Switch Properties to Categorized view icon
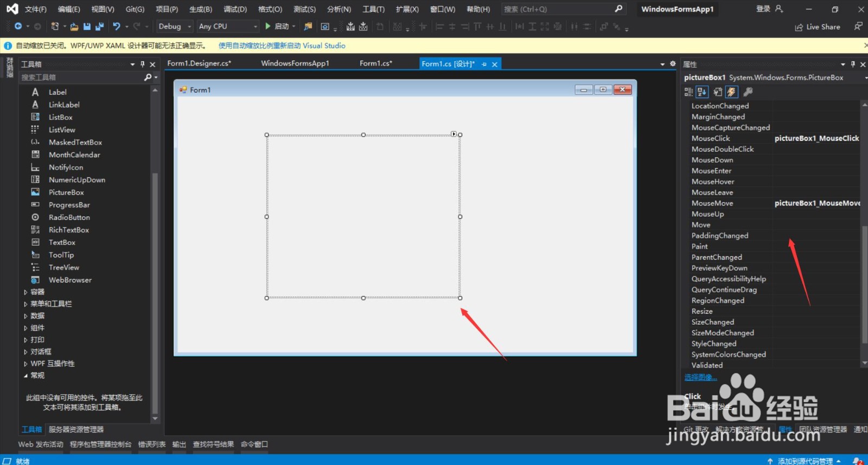 coord(688,92)
